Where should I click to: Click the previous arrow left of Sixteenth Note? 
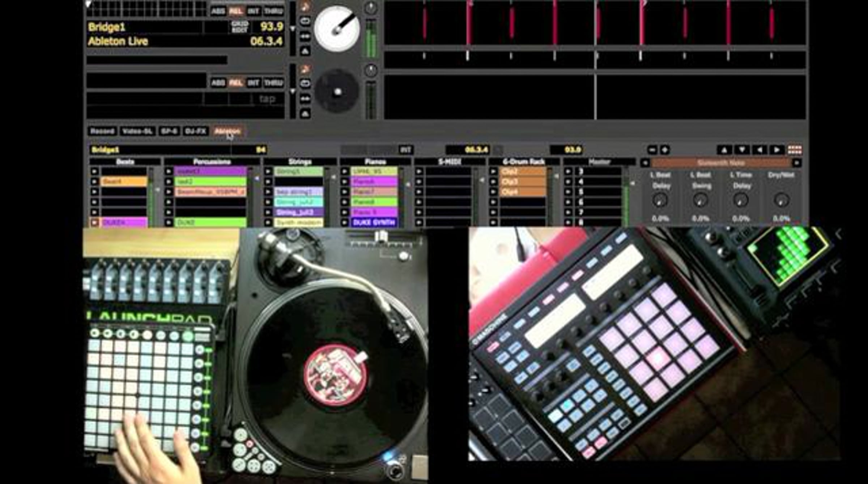coord(645,163)
